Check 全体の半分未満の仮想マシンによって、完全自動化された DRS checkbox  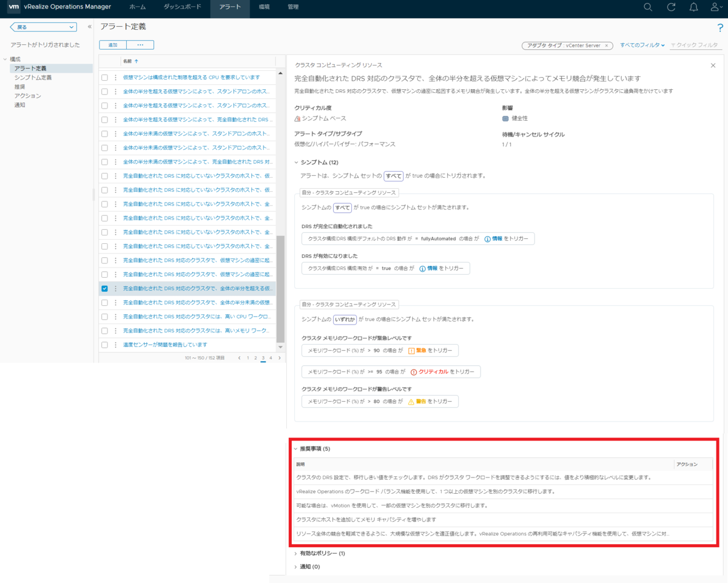tap(104, 161)
